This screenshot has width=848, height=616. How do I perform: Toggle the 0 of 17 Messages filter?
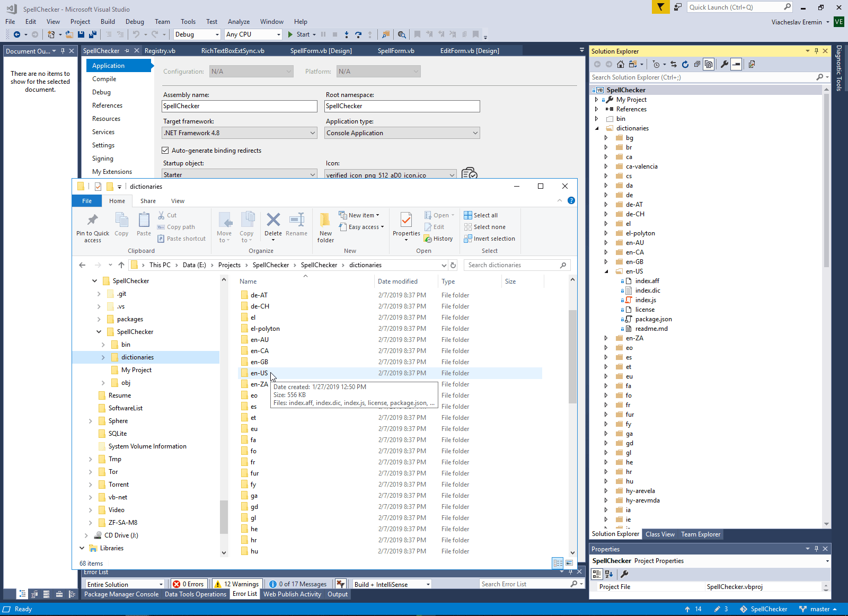(x=298, y=584)
